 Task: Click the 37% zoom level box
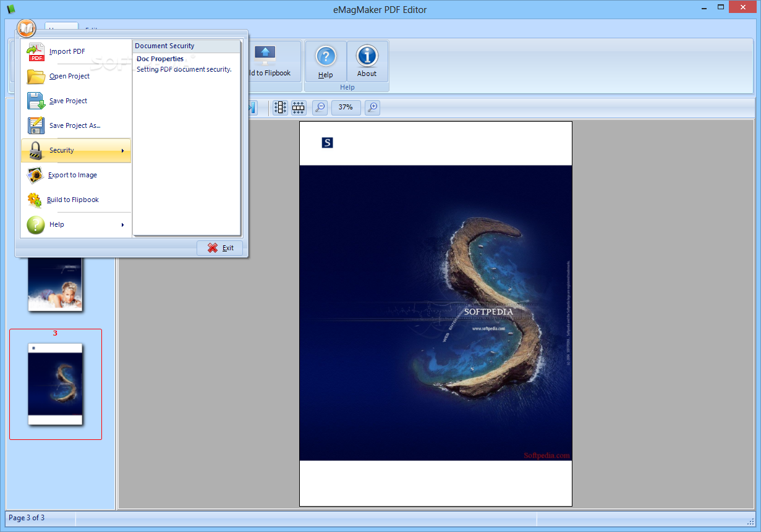click(346, 108)
